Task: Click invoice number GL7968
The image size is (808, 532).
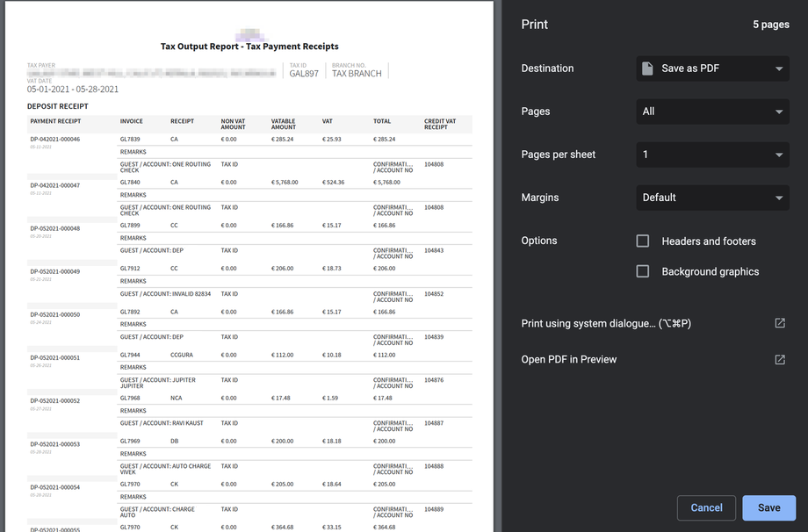Action: (130, 398)
